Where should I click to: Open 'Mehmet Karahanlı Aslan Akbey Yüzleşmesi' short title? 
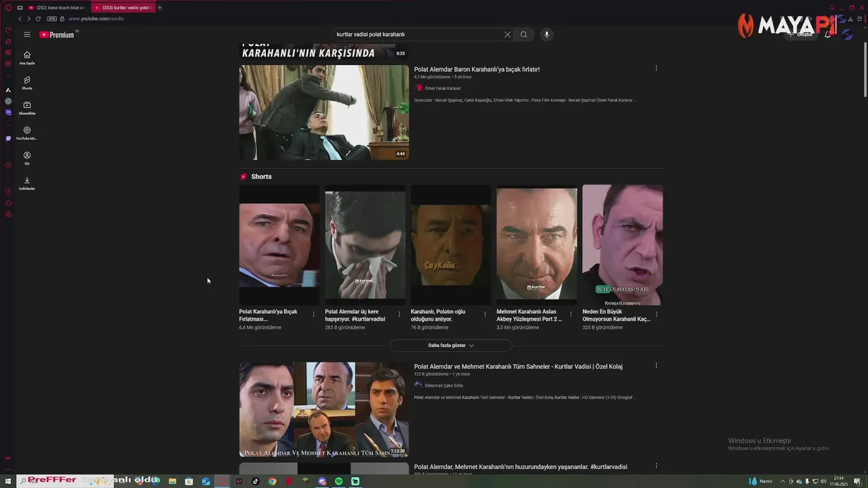pos(529,315)
